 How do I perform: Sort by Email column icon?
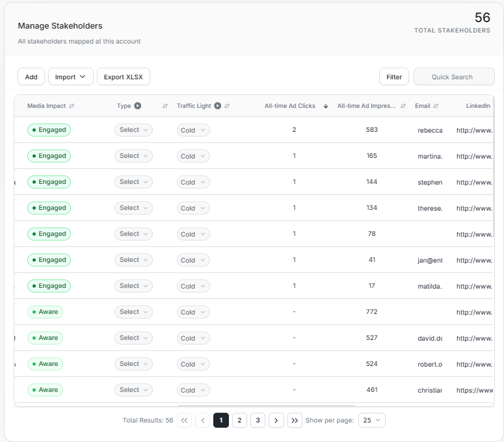[x=436, y=106]
